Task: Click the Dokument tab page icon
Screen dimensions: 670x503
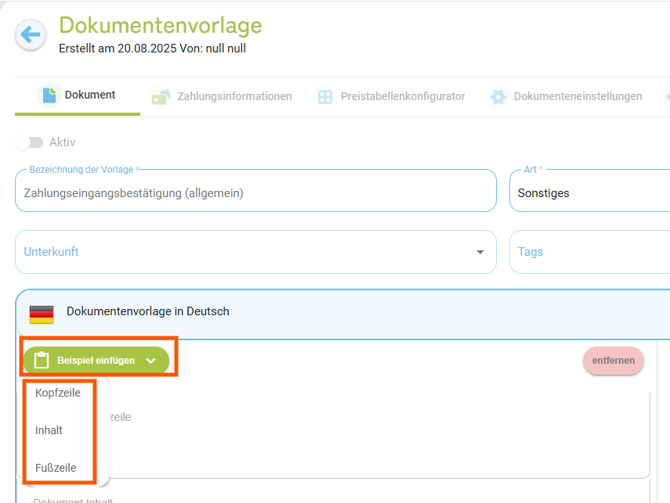Action: coord(48,96)
